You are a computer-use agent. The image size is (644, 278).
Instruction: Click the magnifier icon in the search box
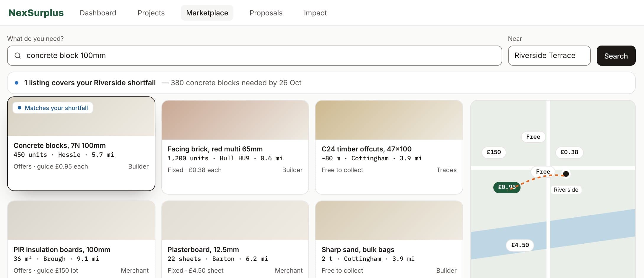[18, 56]
